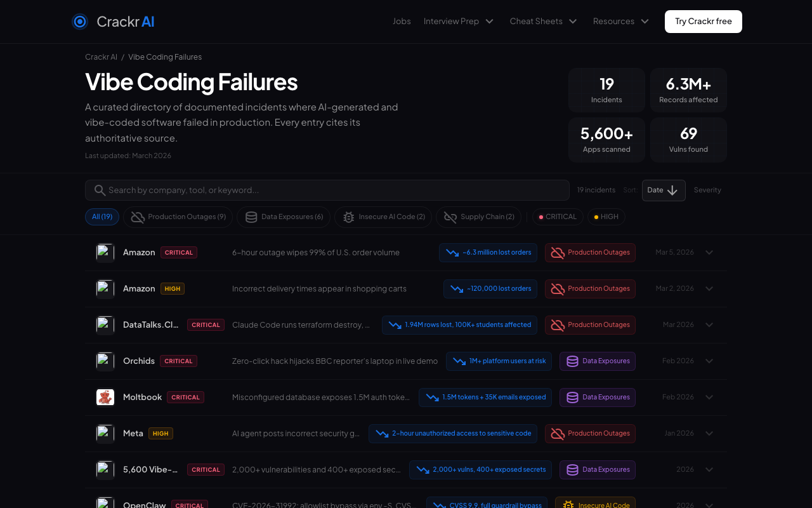Select the cloud-off icon on Production Outages filter
Screen dimensions: 812x508
(x=137, y=217)
